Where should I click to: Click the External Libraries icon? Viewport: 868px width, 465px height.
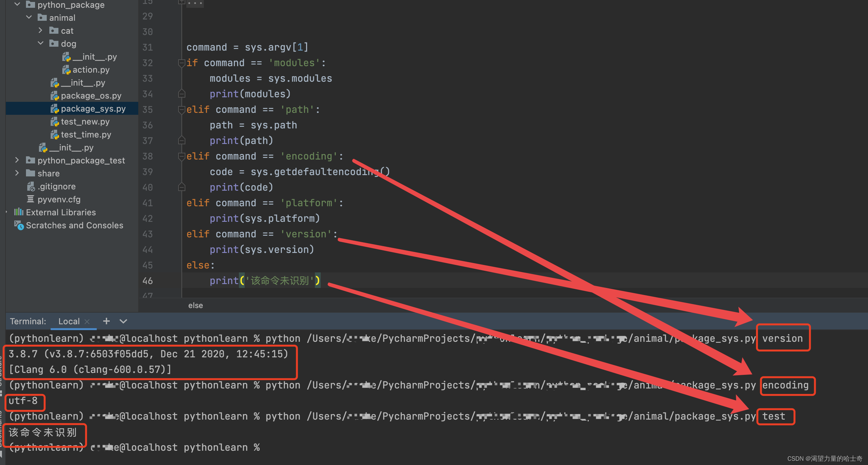pyautogui.click(x=19, y=212)
